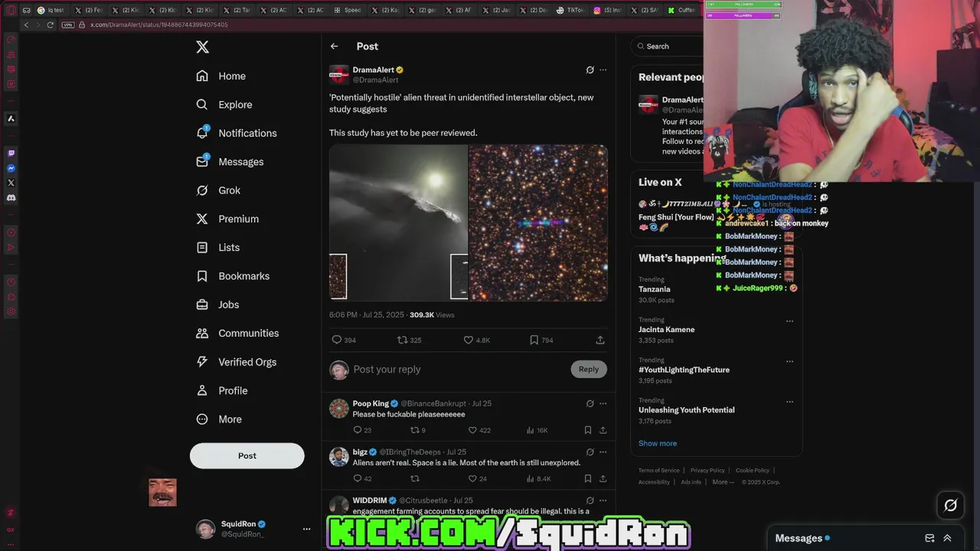This screenshot has height=551, width=980.
Task: Click the floating Grok button
Action: click(x=950, y=505)
